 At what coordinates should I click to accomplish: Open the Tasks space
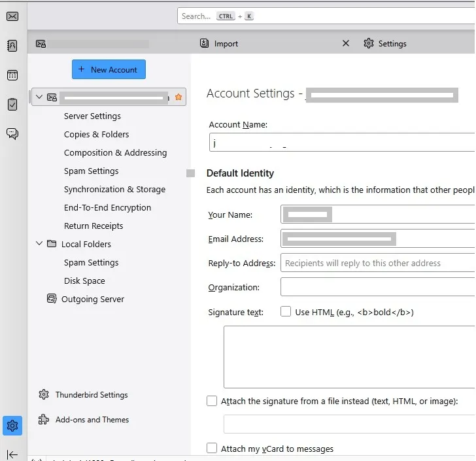point(12,105)
